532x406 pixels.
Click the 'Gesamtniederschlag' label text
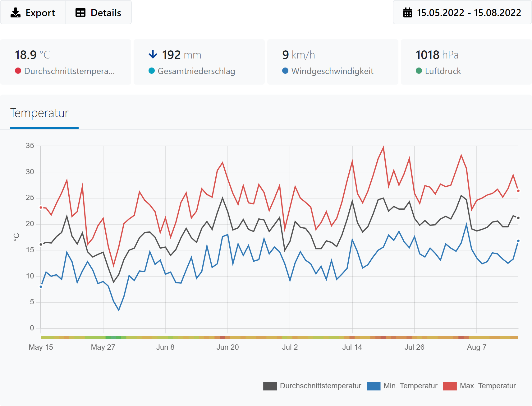tap(196, 71)
